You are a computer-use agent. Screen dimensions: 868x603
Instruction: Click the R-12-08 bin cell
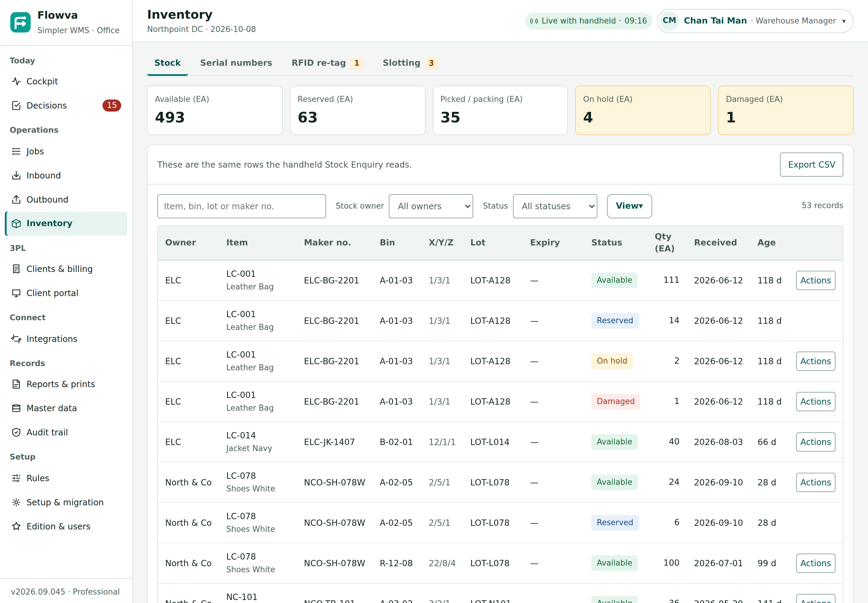pyautogui.click(x=396, y=563)
